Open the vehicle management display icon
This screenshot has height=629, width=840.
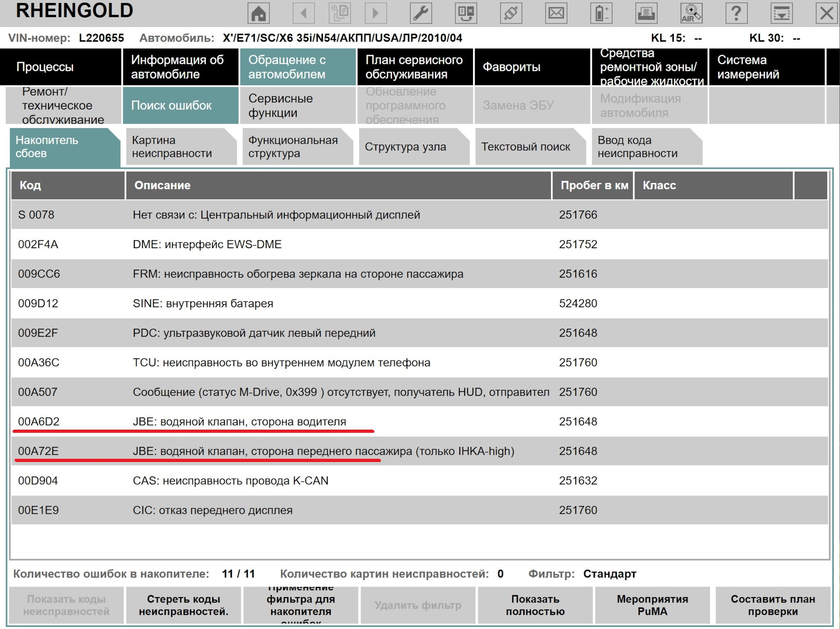click(466, 13)
